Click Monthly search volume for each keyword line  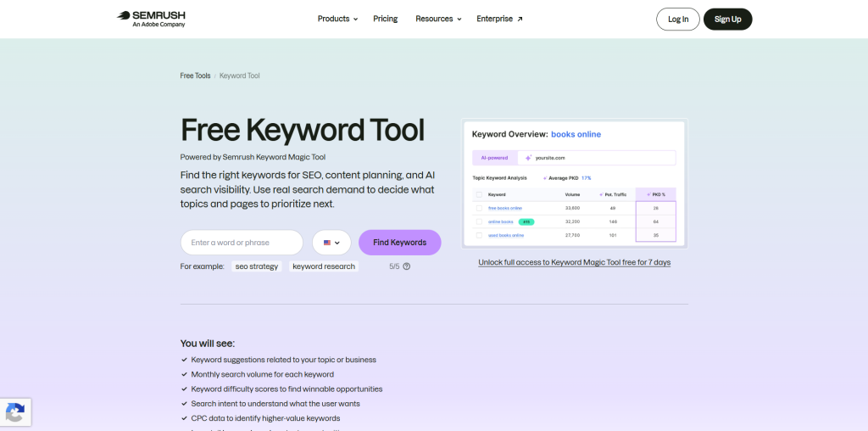point(263,374)
